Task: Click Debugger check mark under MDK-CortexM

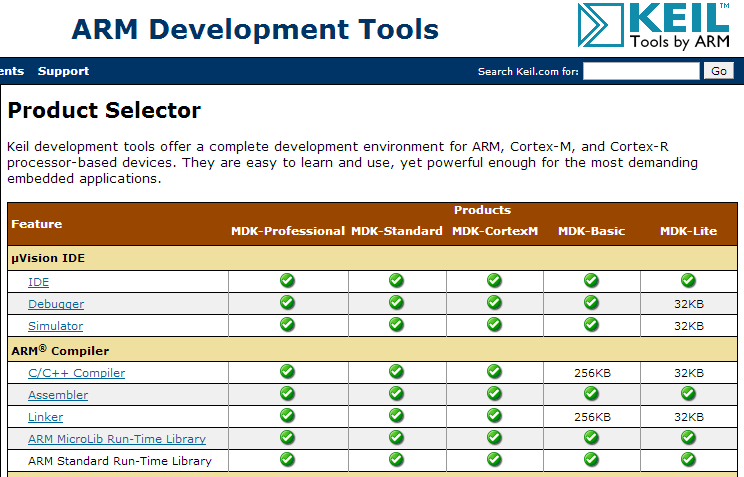Action: (x=494, y=302)
